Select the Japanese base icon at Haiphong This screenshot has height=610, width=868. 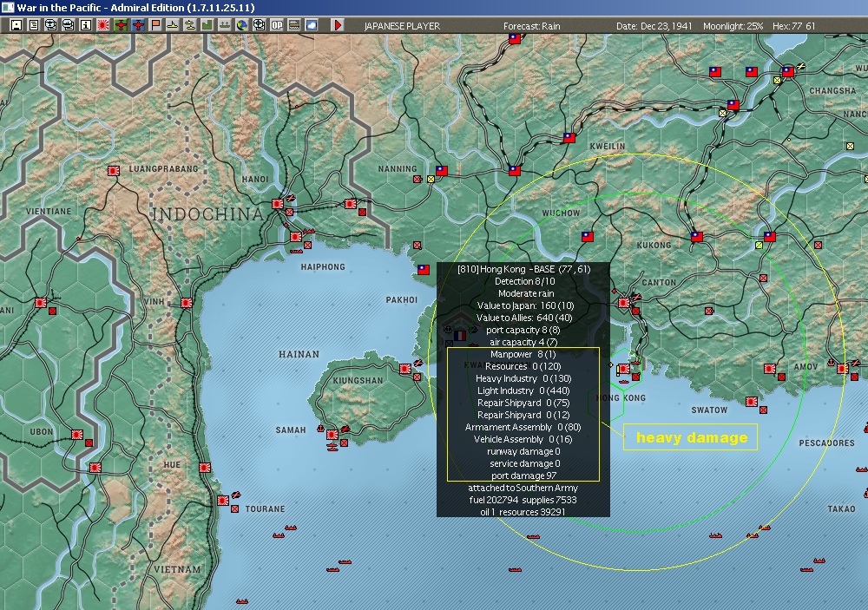(296, 237)
